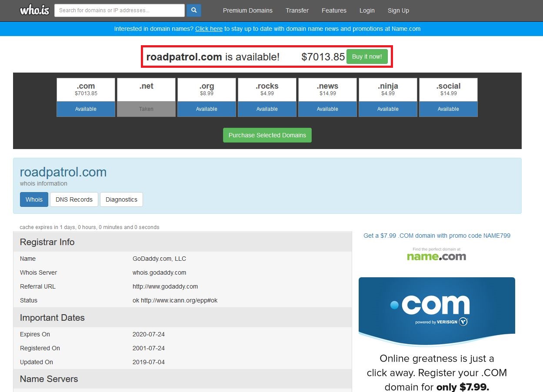Select the .news Available tile

pyautogui.click(x=327, y=97)
